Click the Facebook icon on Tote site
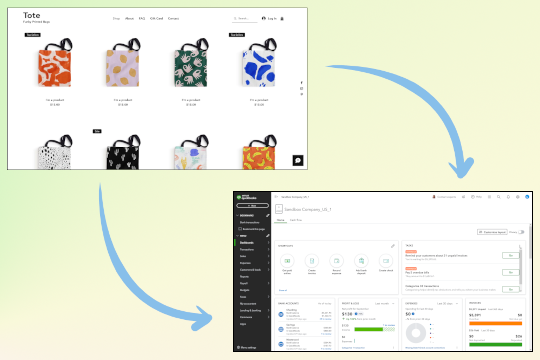540x360 pixels. pyautogui.click(x=301, y=83)
